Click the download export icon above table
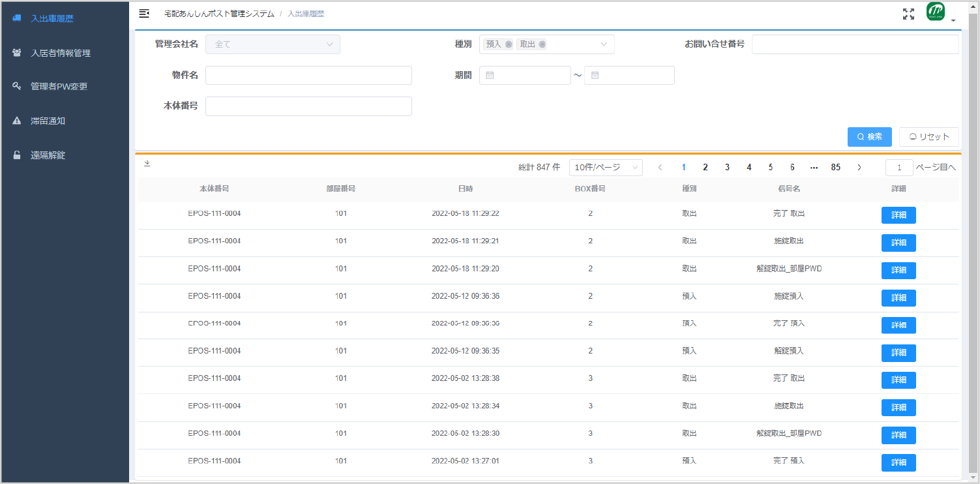Screen dimensions: 980x484 (x=147, y=164)
